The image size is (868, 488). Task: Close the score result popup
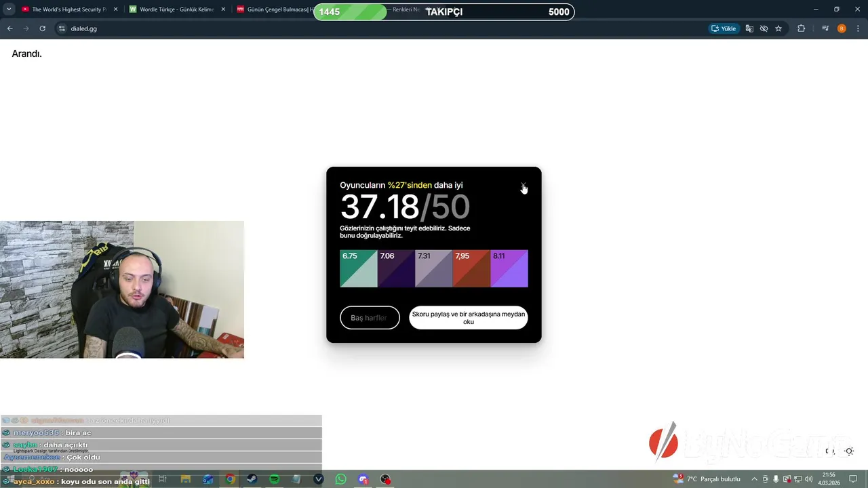[523, 186]
